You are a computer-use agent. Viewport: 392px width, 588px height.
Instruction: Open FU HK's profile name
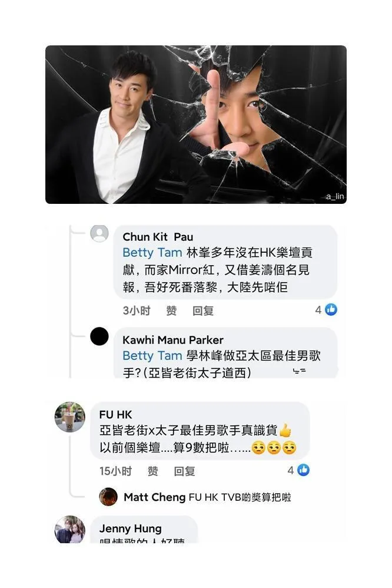(x=115, y=414)
